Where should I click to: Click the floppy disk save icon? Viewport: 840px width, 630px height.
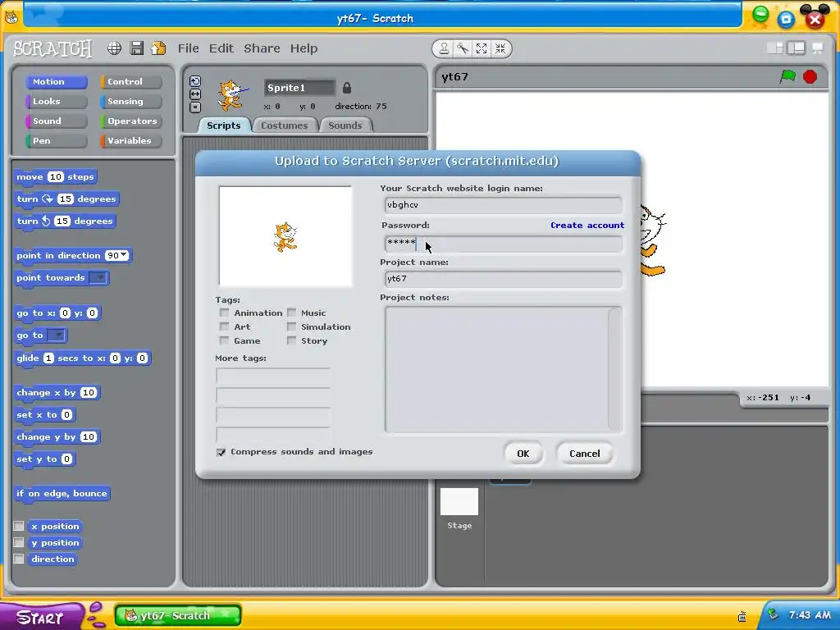point(137,48)
